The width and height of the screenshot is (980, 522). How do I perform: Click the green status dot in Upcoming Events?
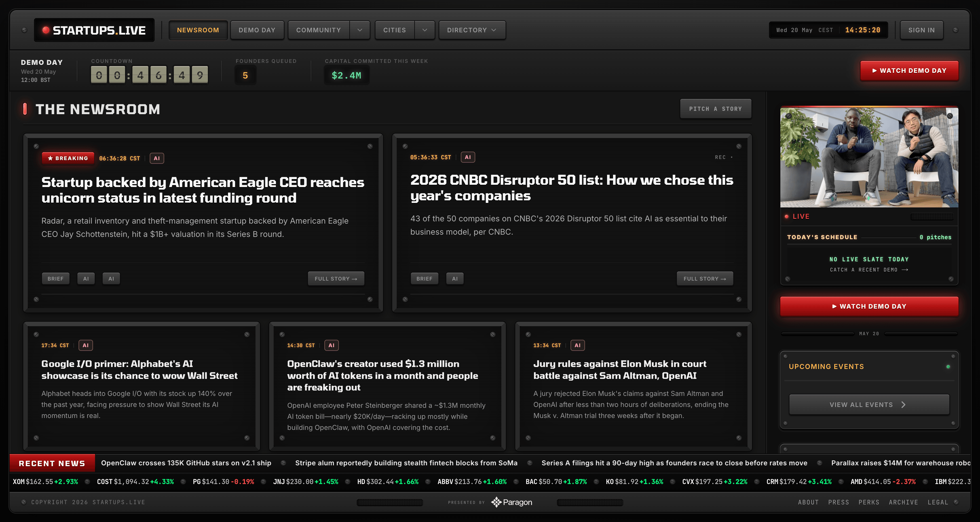948,367
